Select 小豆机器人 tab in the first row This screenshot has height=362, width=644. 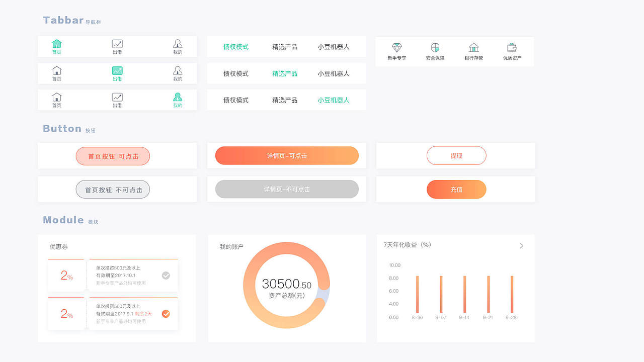334,47
